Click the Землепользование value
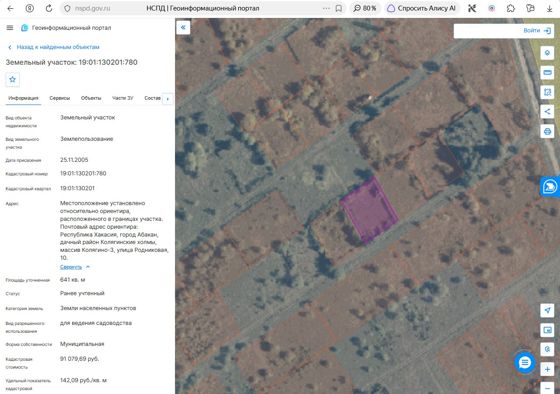The width and height of the screenshot is (560, 394). click(86, 139)
